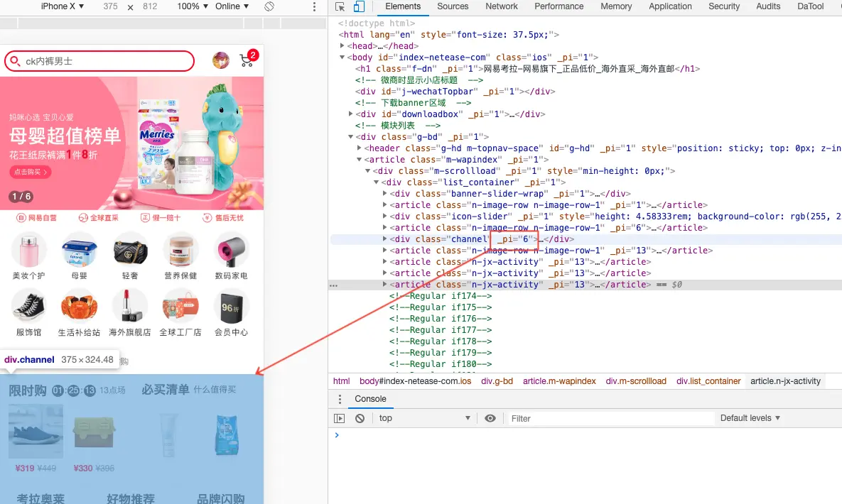
Task: Click the 生活补给站 crab icon
Action: tap(80, 307)
